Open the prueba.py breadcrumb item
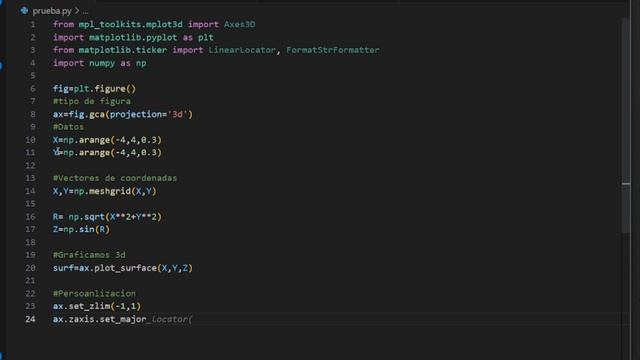This screenshot has width=640, height=360. (52, 11)
